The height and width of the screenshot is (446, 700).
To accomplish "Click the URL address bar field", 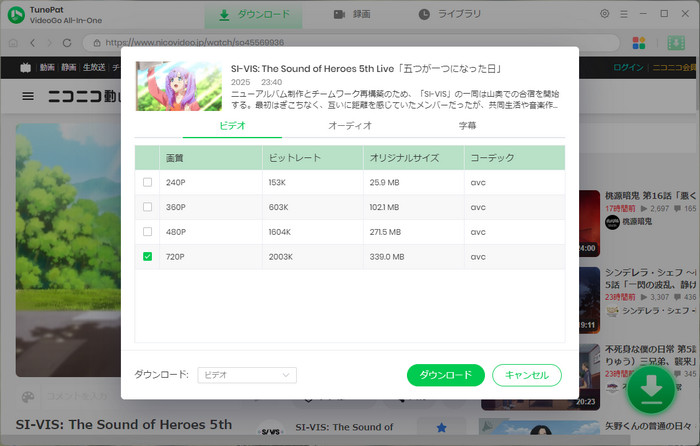I will click(351, 43).
